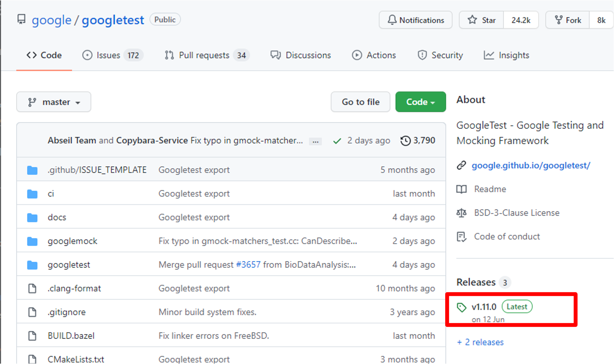Click the green commit status checkmark
Screen dimensions: 614x364
(x=337, y=141)
